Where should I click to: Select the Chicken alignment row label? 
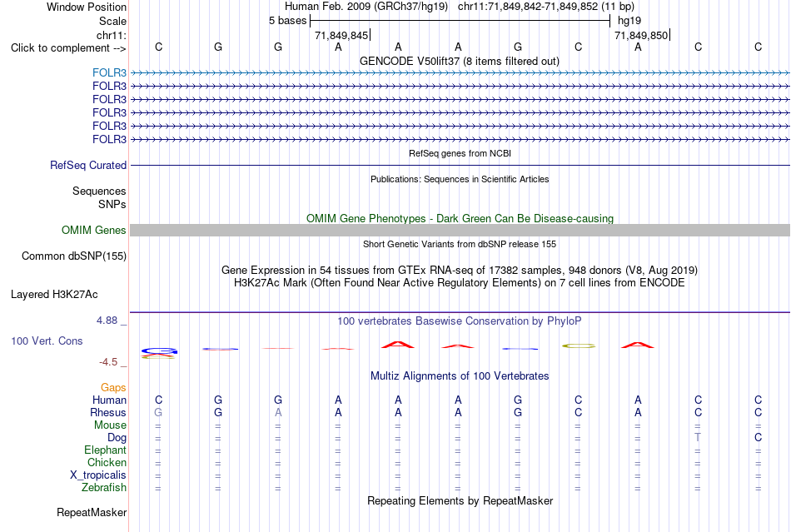point(107,462)
